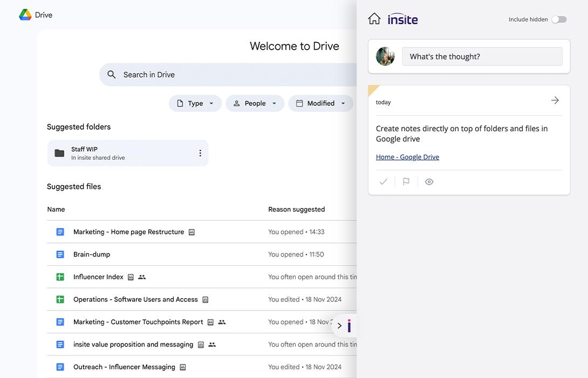Image resolution: width=588 pixels, height=378 pixels.
Task: Open the Type filter dropdown
Action: [x=195, y=103]
